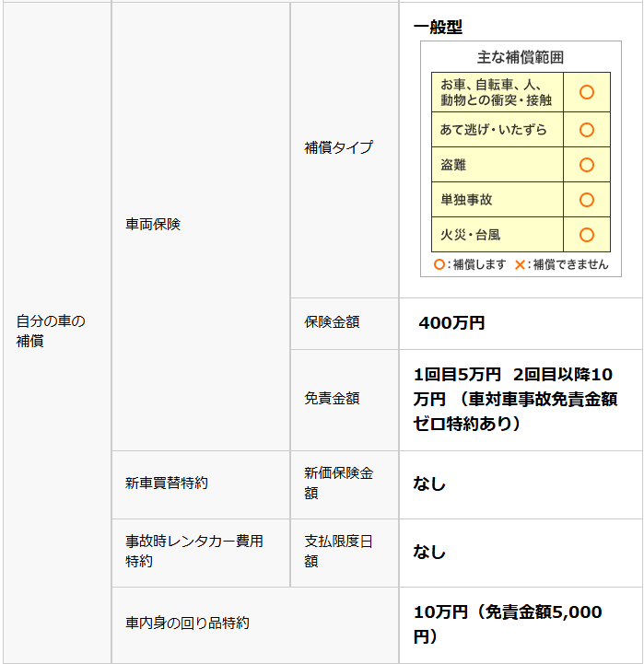Click the circle icon beside あて逃げ・いたずら
644x664 pixels.
pyautogui.click(x=586, y=130)
